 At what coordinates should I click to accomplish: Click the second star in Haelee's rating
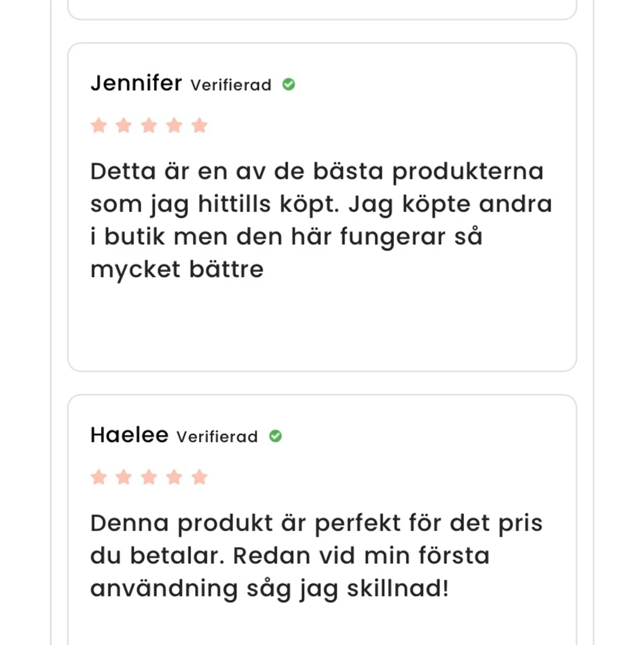pos(124,477)
